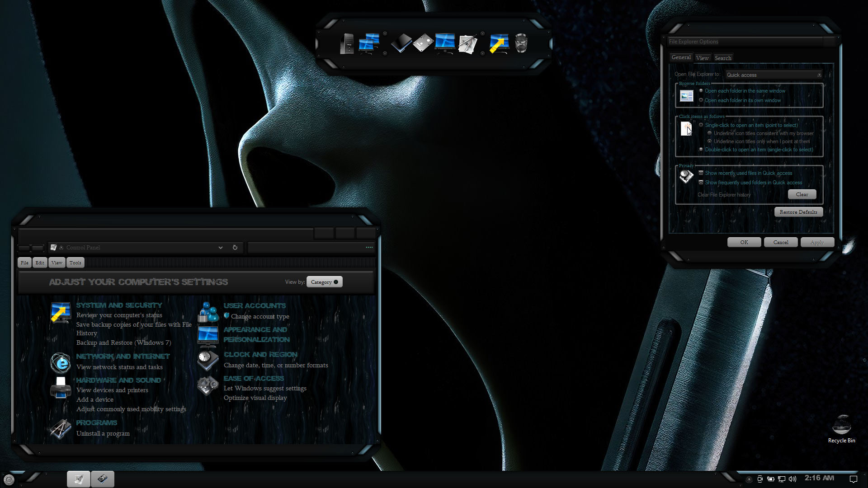Image resolution: width=868 pixels, height=488 pixels.
Task: Select 'Open each folder in its own window'
Action: [x=701, y=100]
